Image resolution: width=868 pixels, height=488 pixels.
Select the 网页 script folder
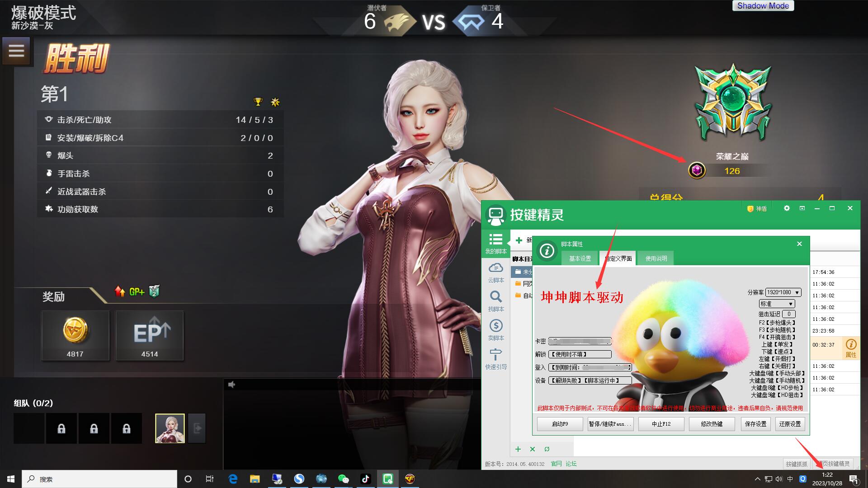pyautogui.click(x=523, y=284)
